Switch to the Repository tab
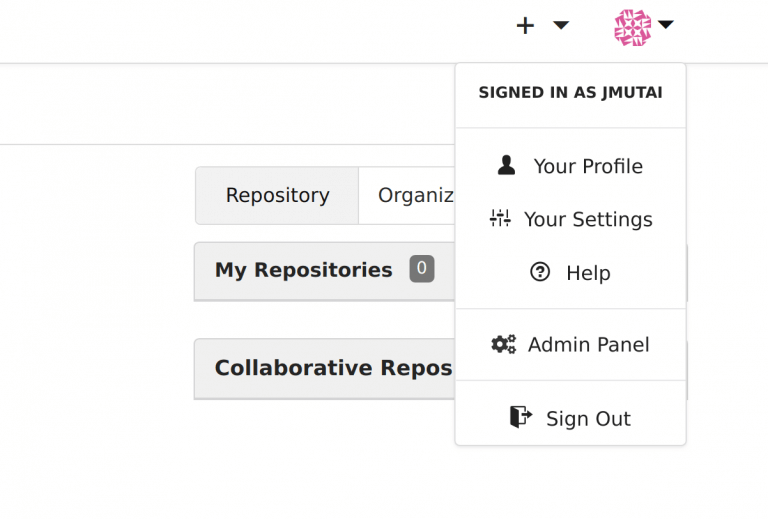This screenshot has width=768, height=519. [x=277, y=196]
